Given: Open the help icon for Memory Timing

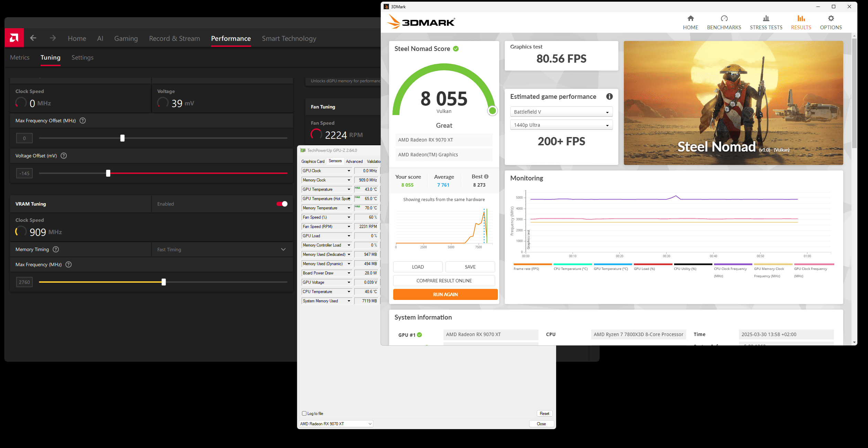Looking at the screenshot, I should 56,249.
